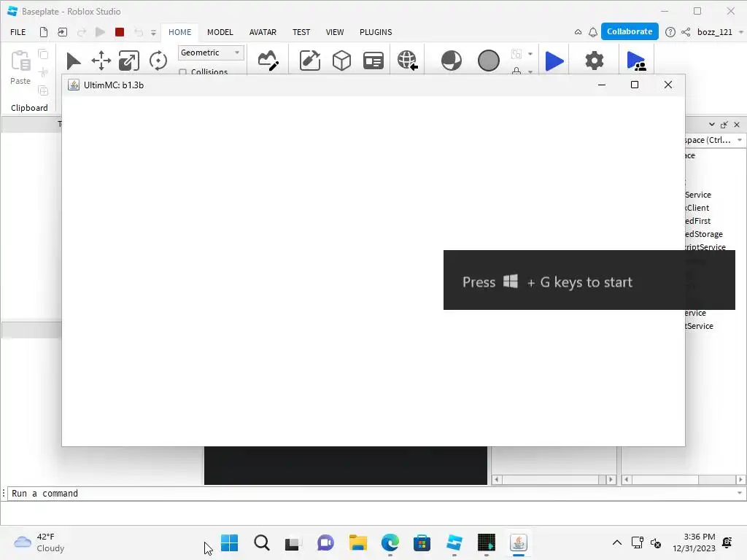Open the Windows Start menu
Image resolution: width=747 pixels, height=560 pixels.
(x=229, y=542)
